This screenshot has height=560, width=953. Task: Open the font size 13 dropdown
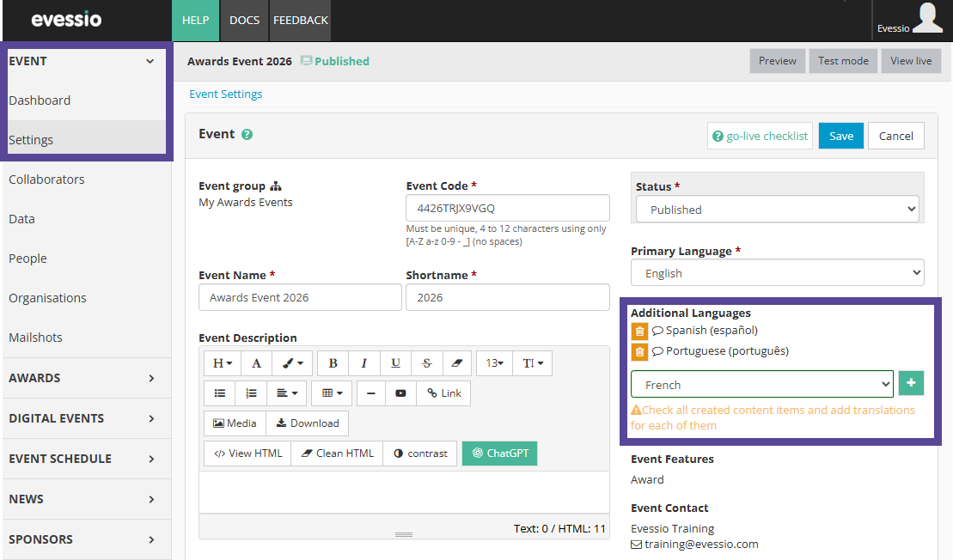coord(495,363)
